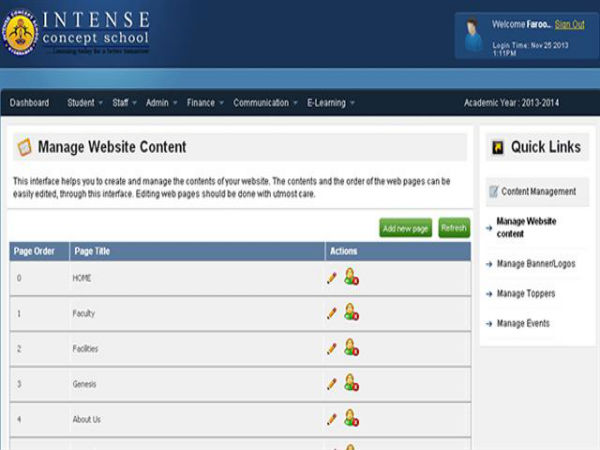The height and width of the screenshot is (450, 600).
Task: Edit the Facilities page with pencil icon
Action: tap(332, 348)
